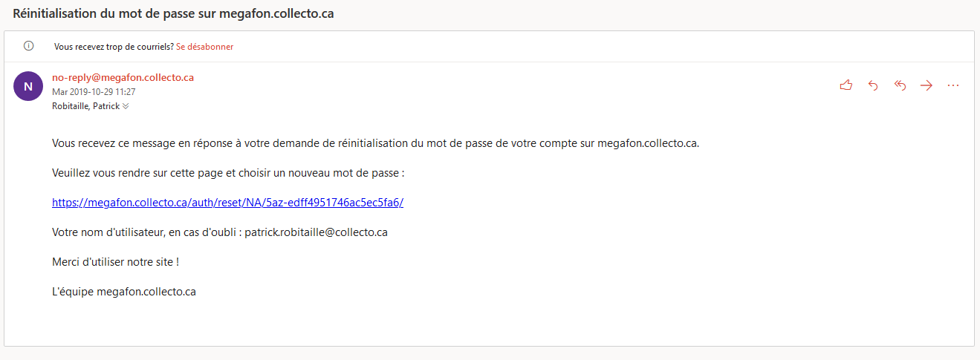Click username patrick.robitaille@collecto.ca in body
Viewport: 980px width, 360px height.
click(316, 232)
